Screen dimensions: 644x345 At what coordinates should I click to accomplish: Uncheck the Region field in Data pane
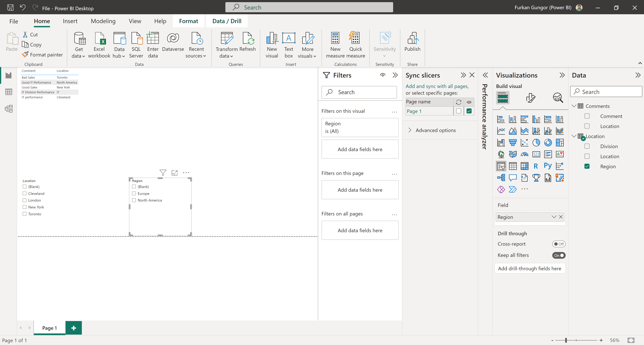coord(587,166)
